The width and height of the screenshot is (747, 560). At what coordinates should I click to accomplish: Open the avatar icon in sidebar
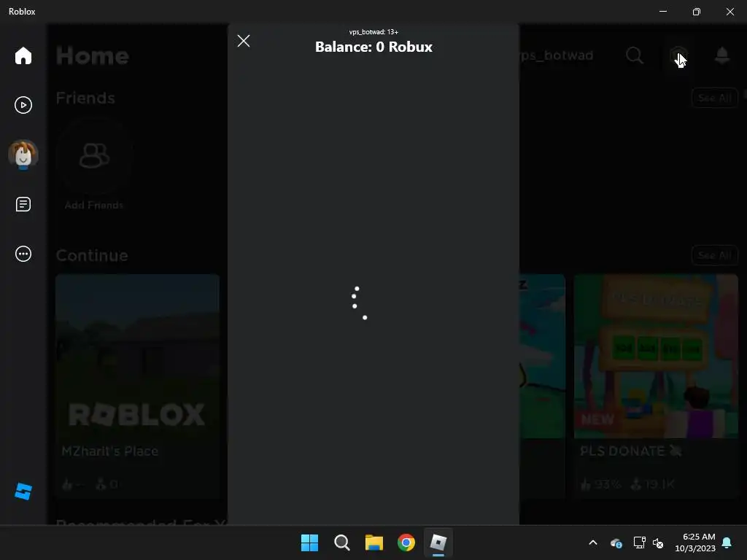23,155
